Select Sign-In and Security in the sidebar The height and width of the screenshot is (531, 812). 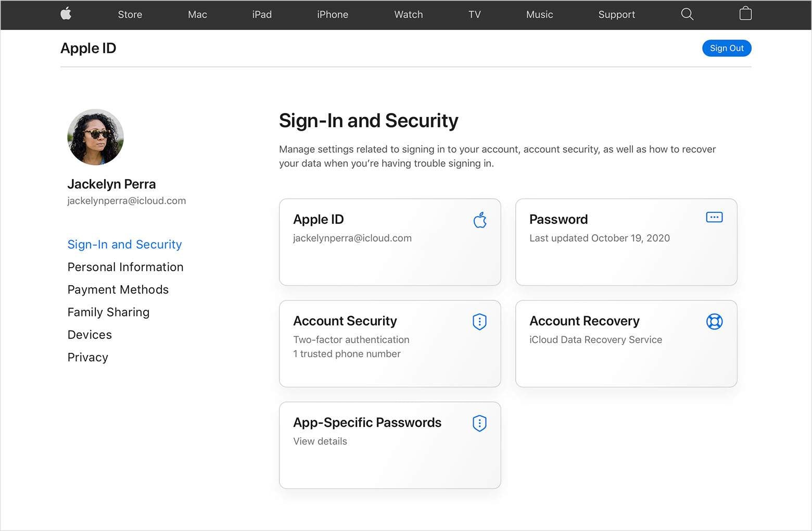(124, 244)
